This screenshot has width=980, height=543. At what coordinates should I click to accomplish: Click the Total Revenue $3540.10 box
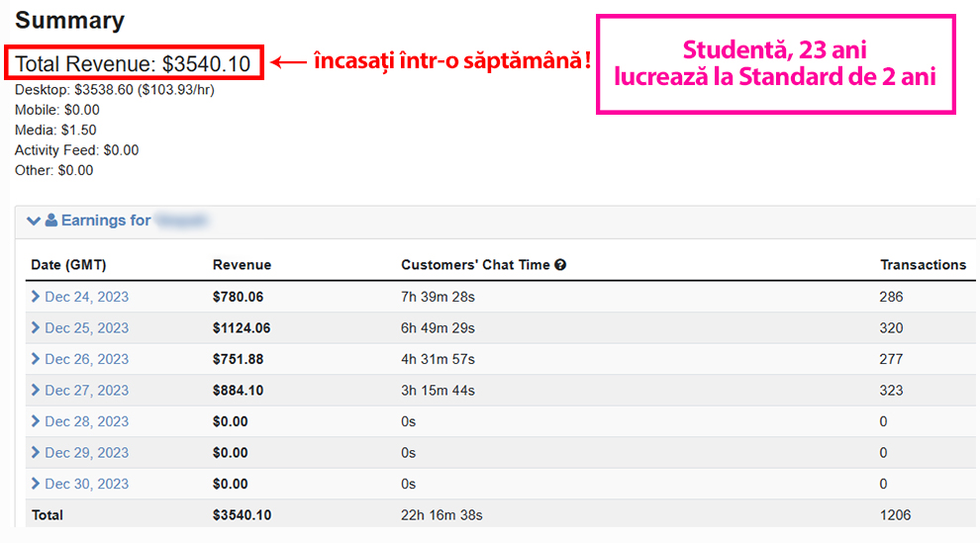[x=134, y=62]
